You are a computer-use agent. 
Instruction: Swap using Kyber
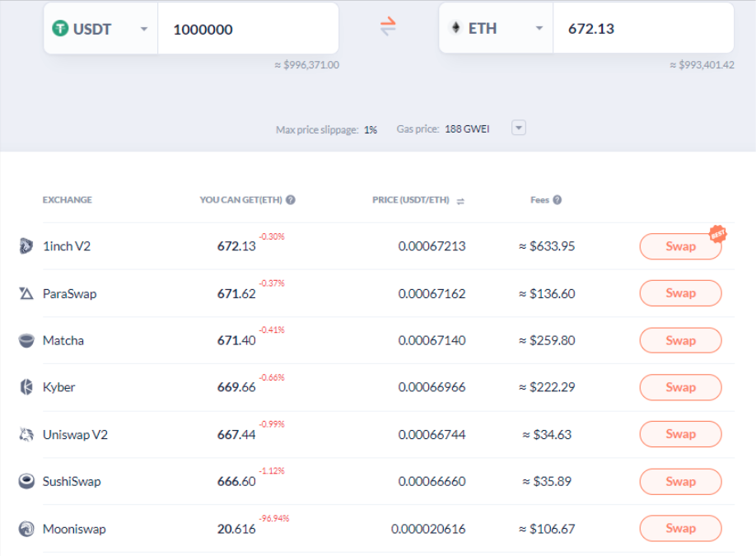coord(680,387)
